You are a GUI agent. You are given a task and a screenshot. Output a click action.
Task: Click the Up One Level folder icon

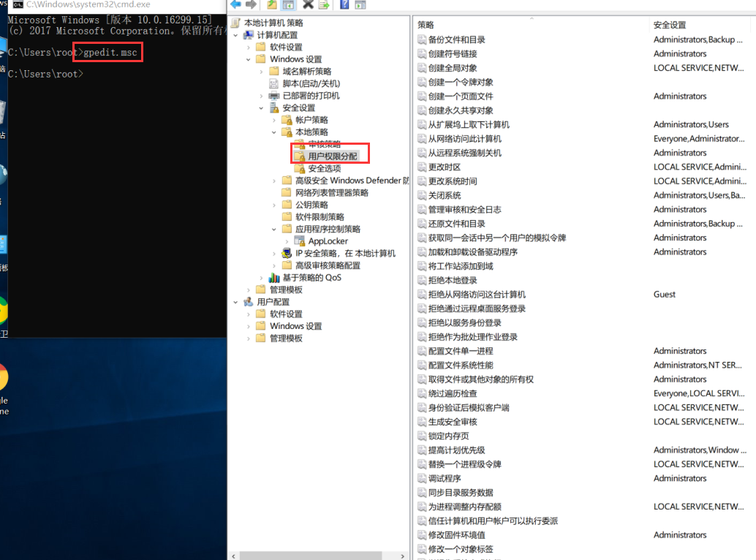[271, 6]
